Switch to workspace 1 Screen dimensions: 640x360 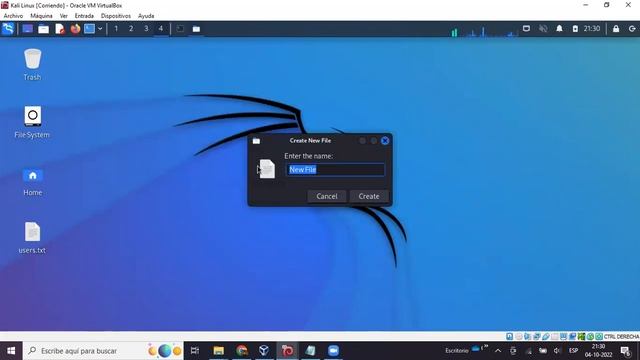(116, 29)
